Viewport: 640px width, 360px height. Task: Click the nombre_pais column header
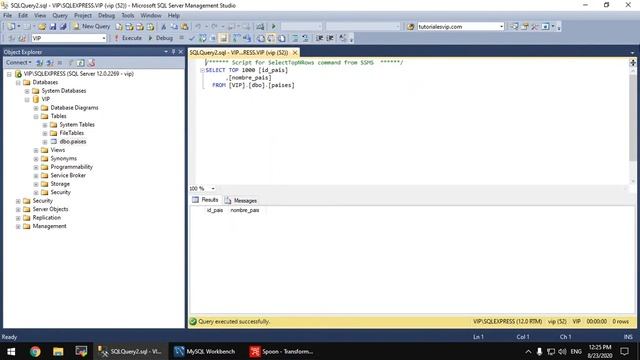245,210
